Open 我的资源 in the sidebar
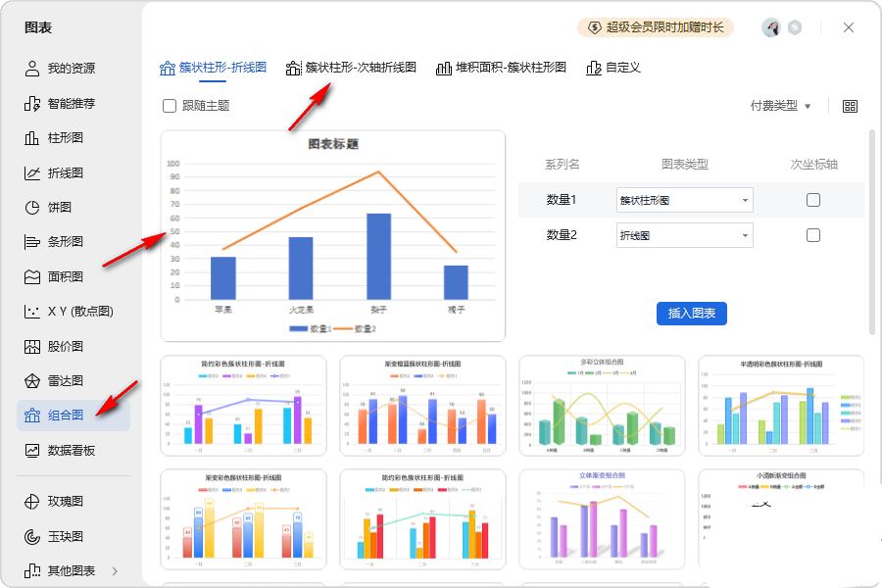The height and width of the screenshot is (588, 882). [x=71, y=69]
